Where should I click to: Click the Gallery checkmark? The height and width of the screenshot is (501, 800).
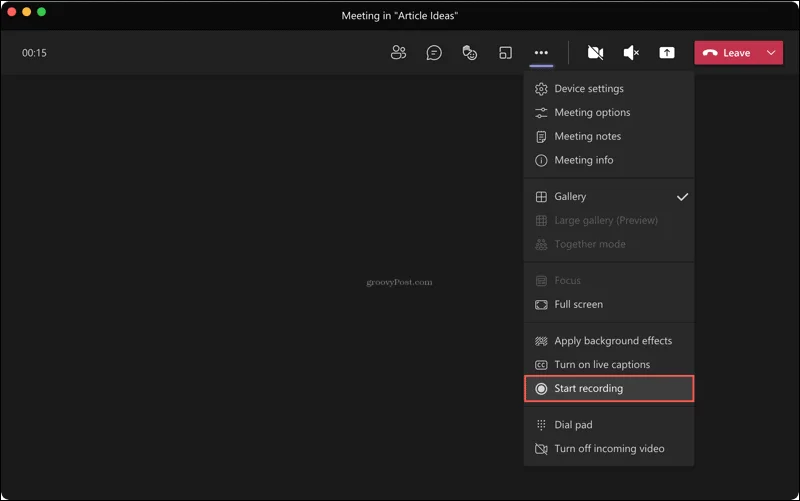tap(683, 196)
